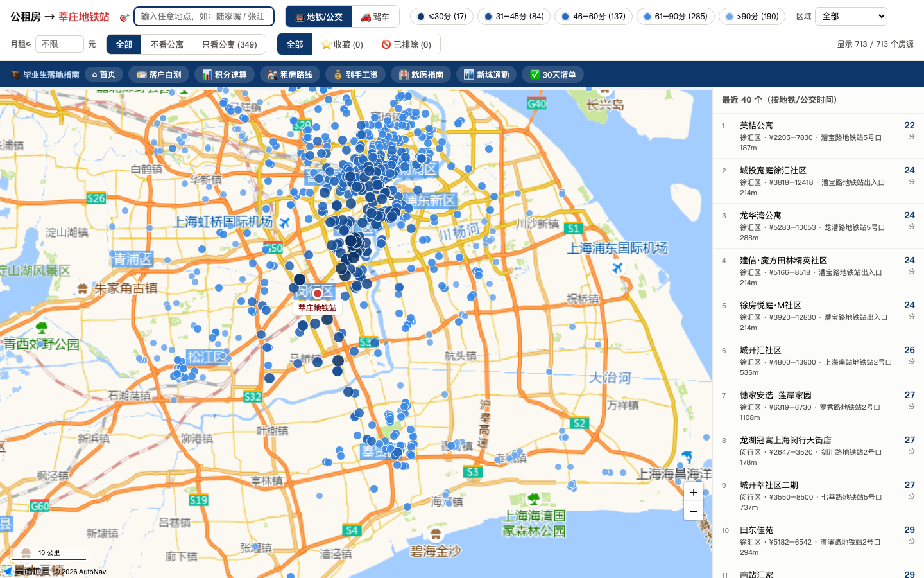
Task: Open the 城投宽庭徐汇社区 listing
Action: click(818, 181)
